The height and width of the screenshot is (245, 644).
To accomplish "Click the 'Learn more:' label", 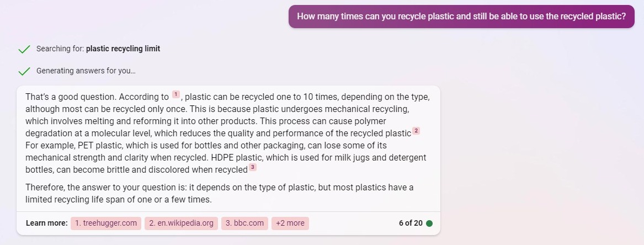I will tap(46, 223).
